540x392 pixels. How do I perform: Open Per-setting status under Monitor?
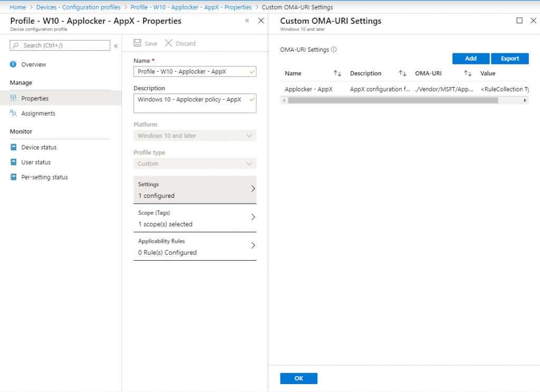click(x=45, y=177)
